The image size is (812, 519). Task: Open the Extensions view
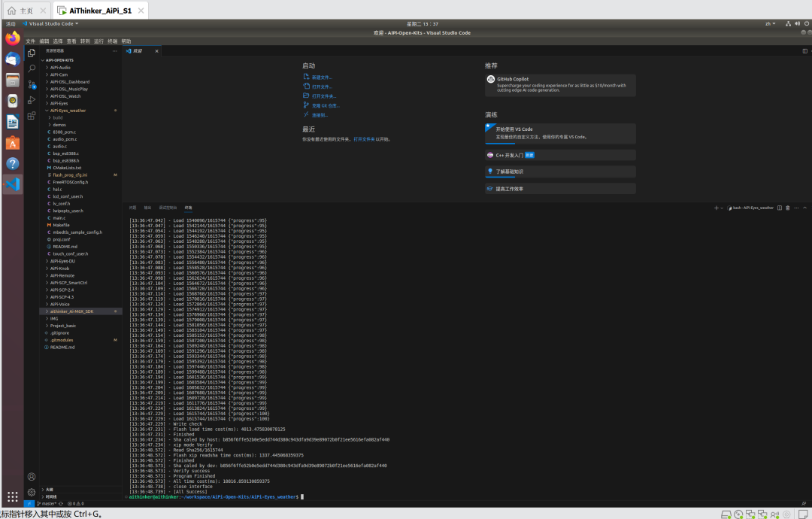click(32, 116)
